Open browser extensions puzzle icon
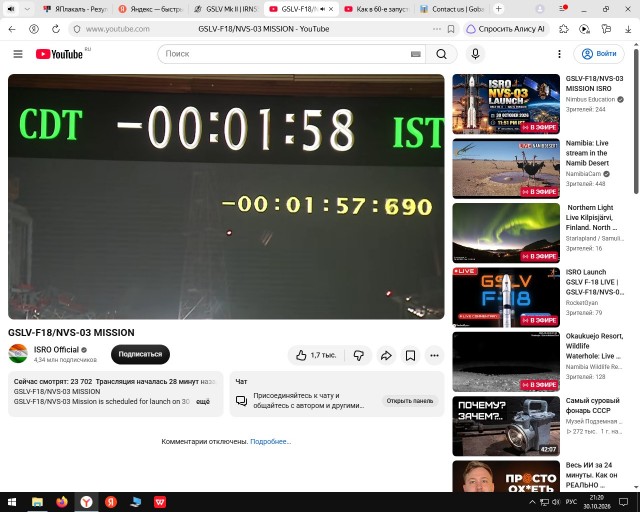 click(564, 29)
